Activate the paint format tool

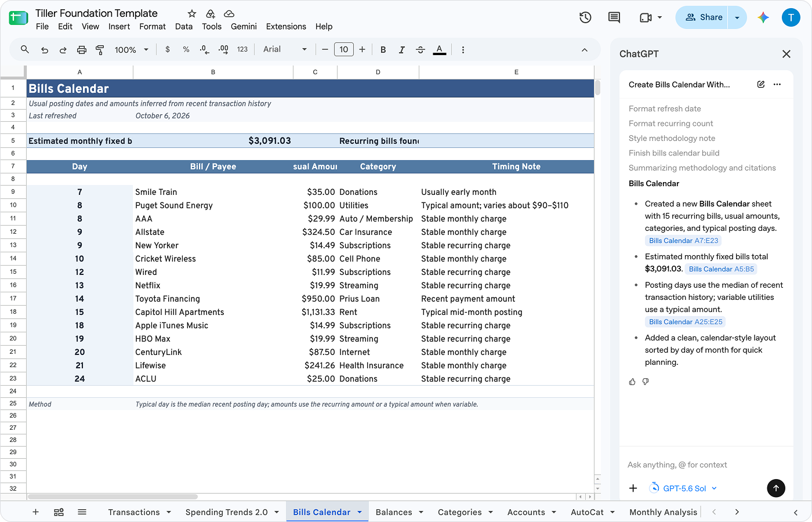click(100, 50)
